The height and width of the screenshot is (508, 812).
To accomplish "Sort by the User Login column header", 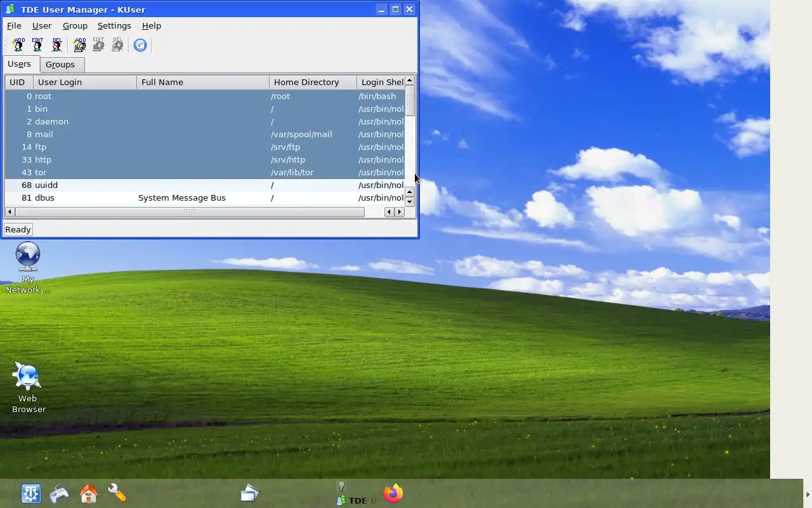I will click(x=85, y=82).
